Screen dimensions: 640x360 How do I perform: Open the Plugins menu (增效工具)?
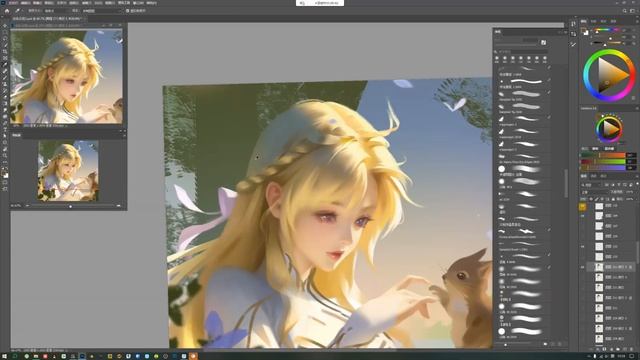pos(124,3)
